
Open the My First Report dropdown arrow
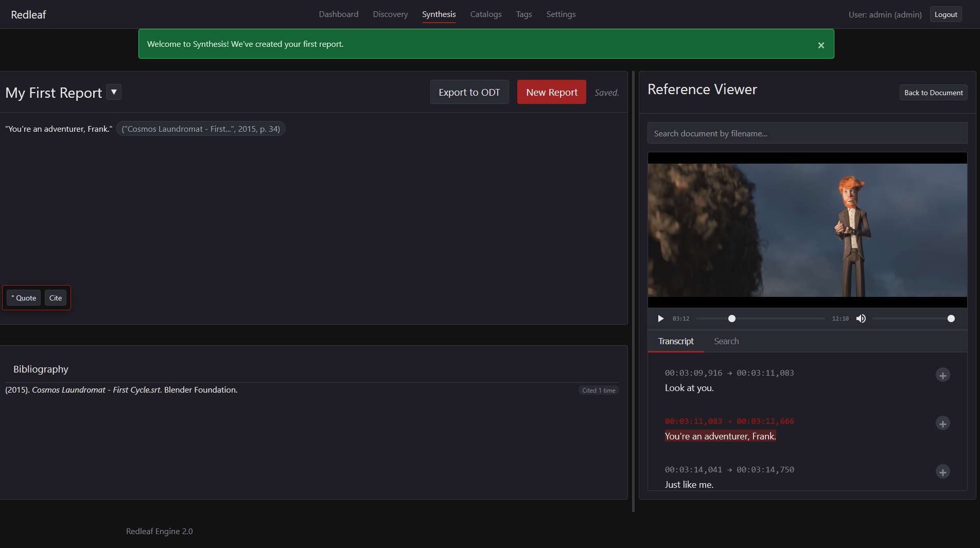point(114,92)
